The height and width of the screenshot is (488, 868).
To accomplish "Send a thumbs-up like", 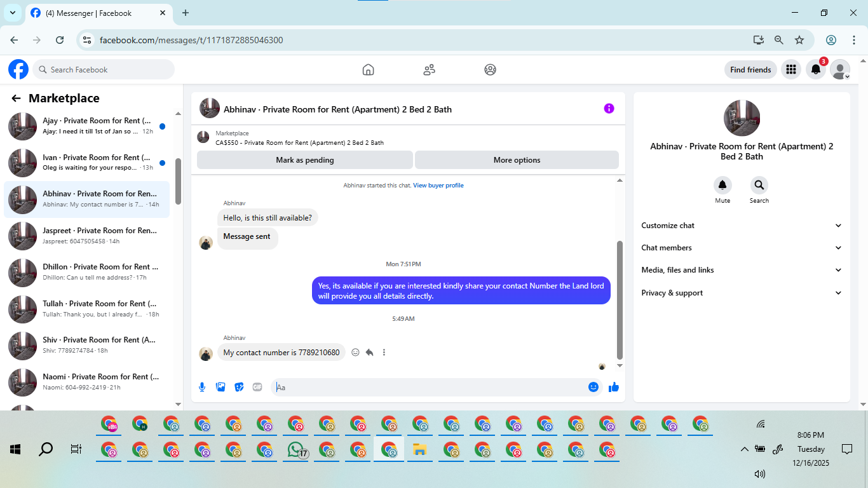I will [x=614, y=387].
